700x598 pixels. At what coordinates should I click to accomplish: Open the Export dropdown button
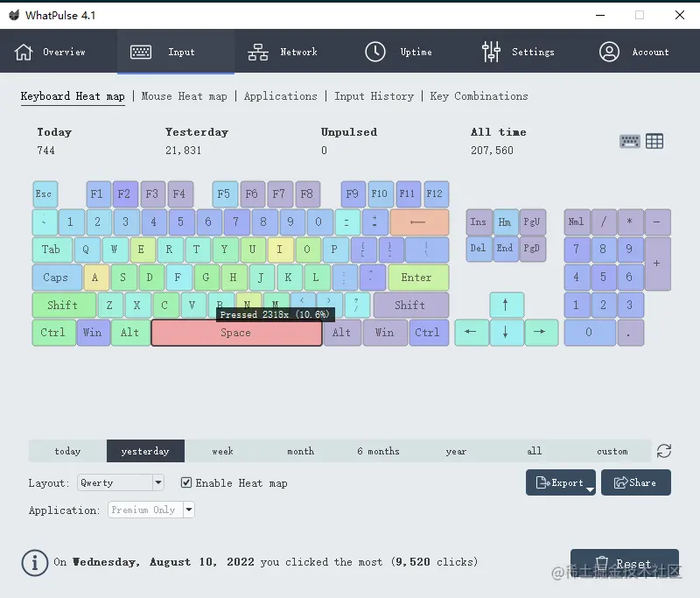point(560,482)
